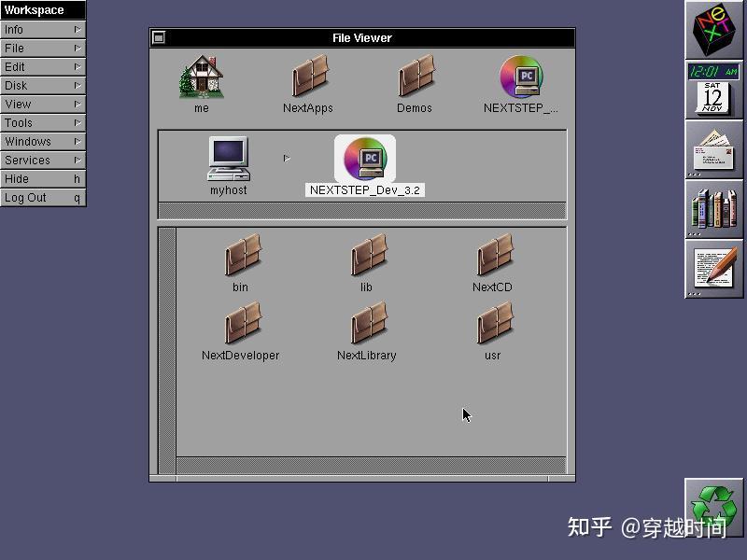Select the Demos folder on the shelf

(x=416, y=76)
